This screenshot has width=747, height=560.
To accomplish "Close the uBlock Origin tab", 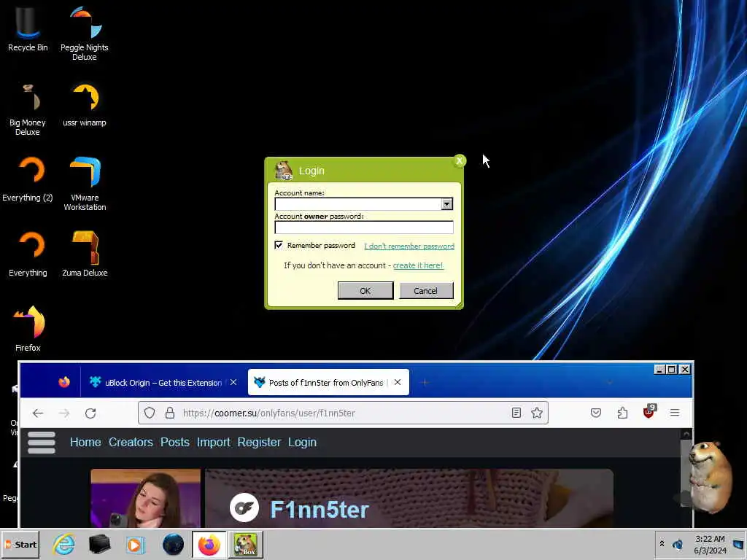I will [x=233, y=382].
